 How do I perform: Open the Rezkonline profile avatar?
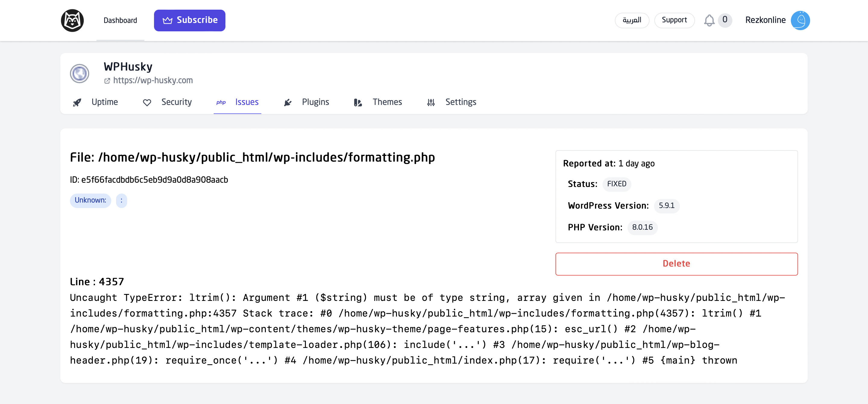[x=800, y=20]
